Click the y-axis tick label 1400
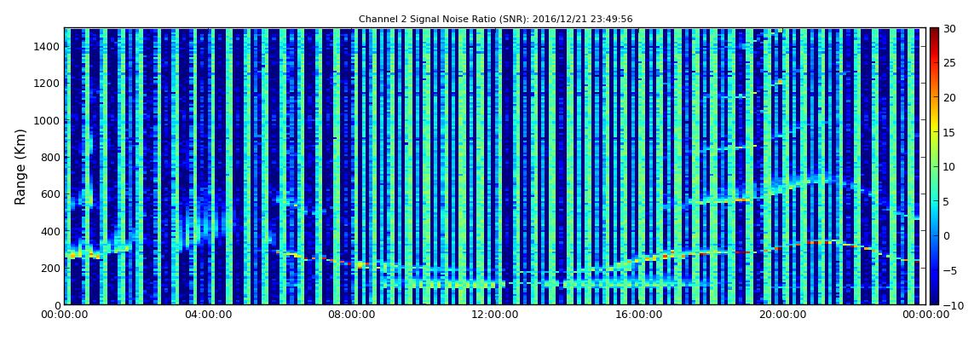 point(48,46)
